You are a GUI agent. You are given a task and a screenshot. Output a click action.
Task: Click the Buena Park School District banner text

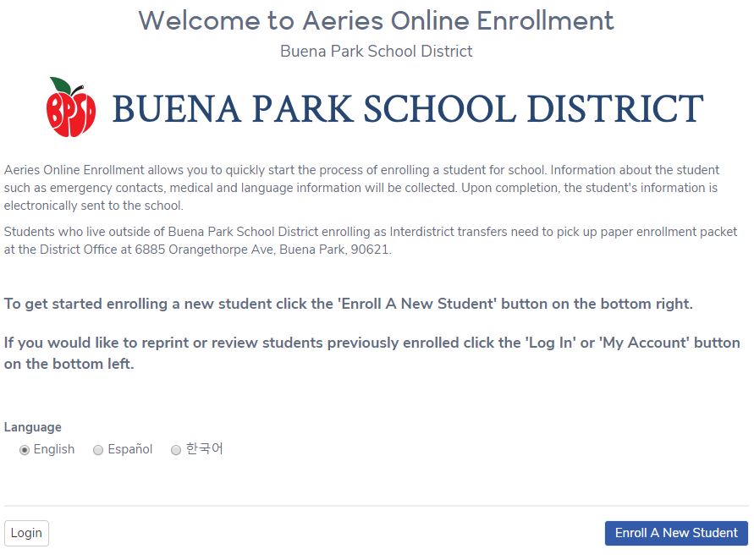[x=408, y=108]
